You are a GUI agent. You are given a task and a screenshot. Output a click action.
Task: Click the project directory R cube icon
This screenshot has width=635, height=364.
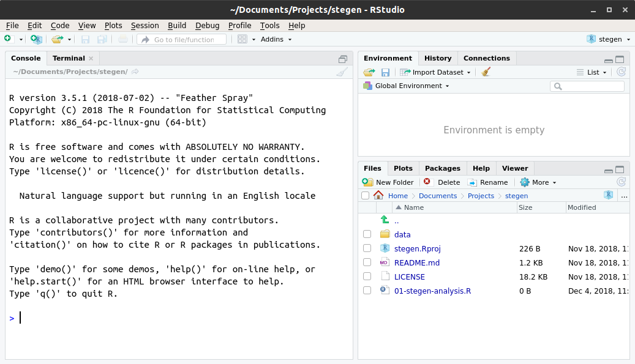click(608, 195)
